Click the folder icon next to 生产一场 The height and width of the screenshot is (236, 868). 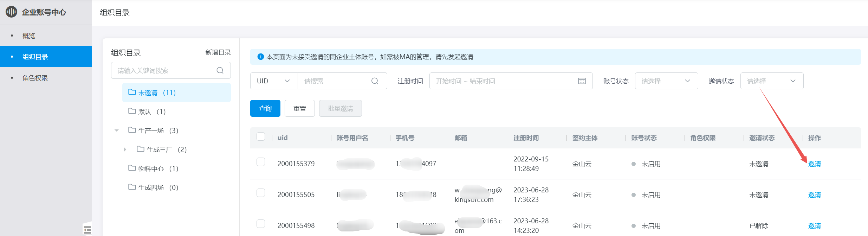click(132, 130)
